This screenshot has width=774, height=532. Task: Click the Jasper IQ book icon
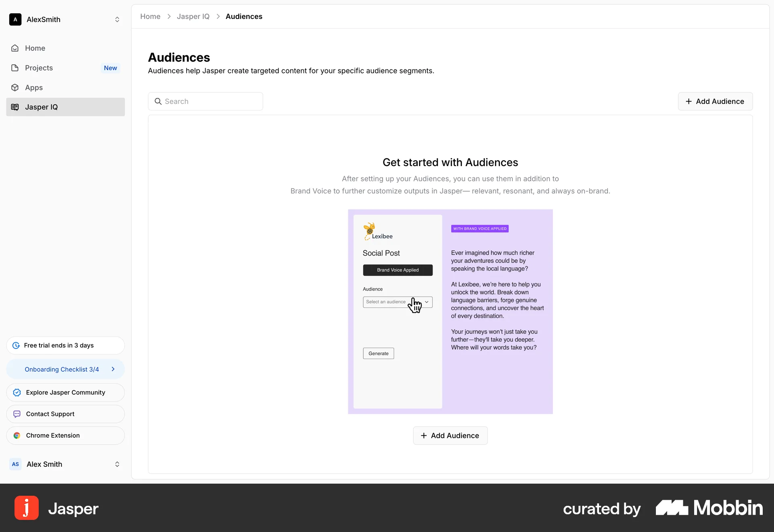(x=15, y=107)
